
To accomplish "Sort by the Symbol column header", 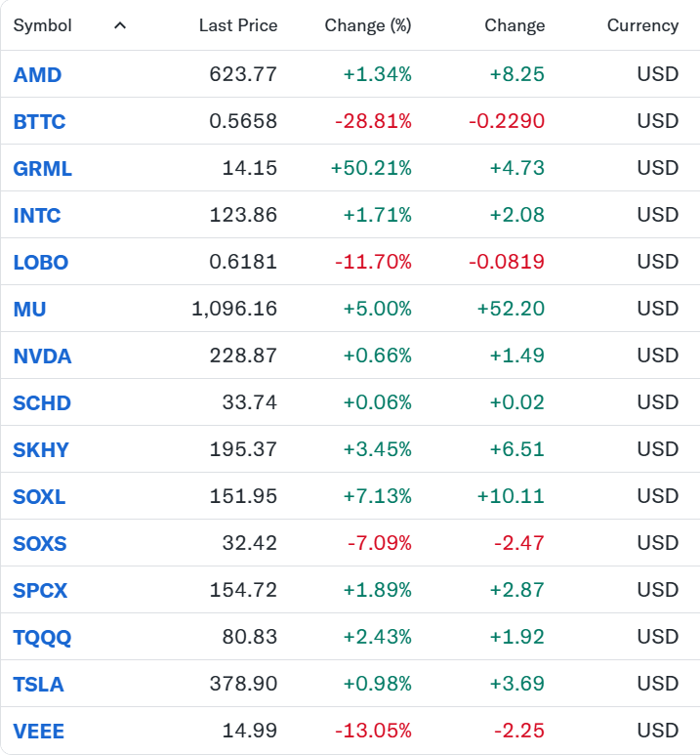I will 42,25.
